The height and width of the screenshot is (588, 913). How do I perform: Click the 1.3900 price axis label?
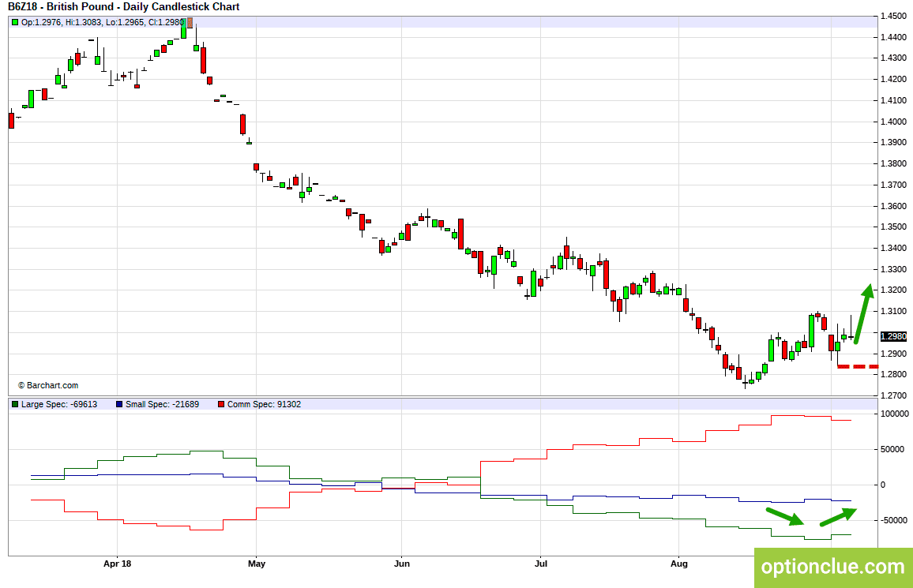894,143
